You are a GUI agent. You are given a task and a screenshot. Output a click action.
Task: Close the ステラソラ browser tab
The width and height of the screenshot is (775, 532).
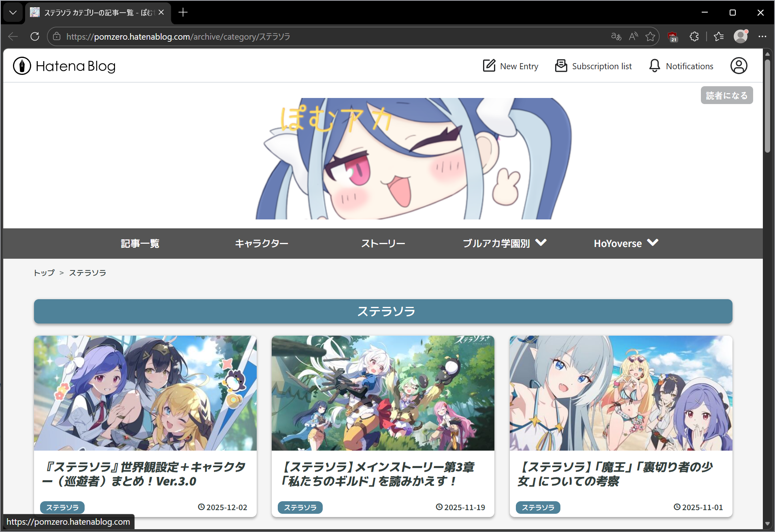tap(161, 13)
